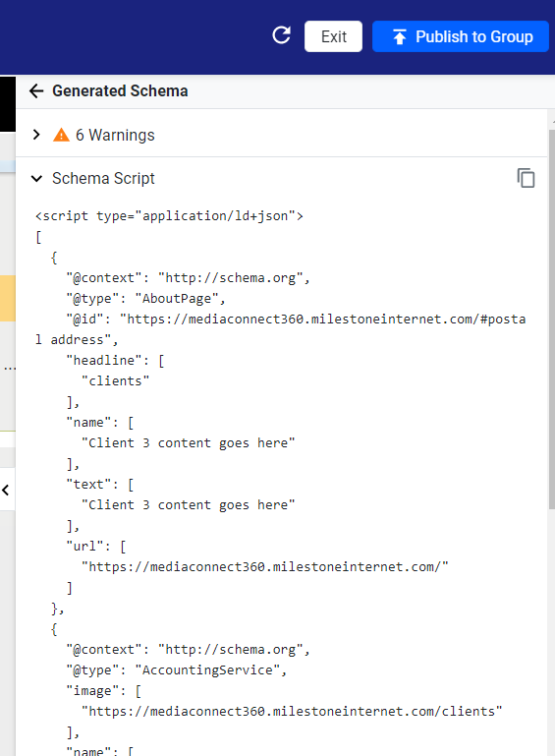The image size is (555, 756).
Task: Collapse the Schema Script section
Action: click(x=36, y=178)
